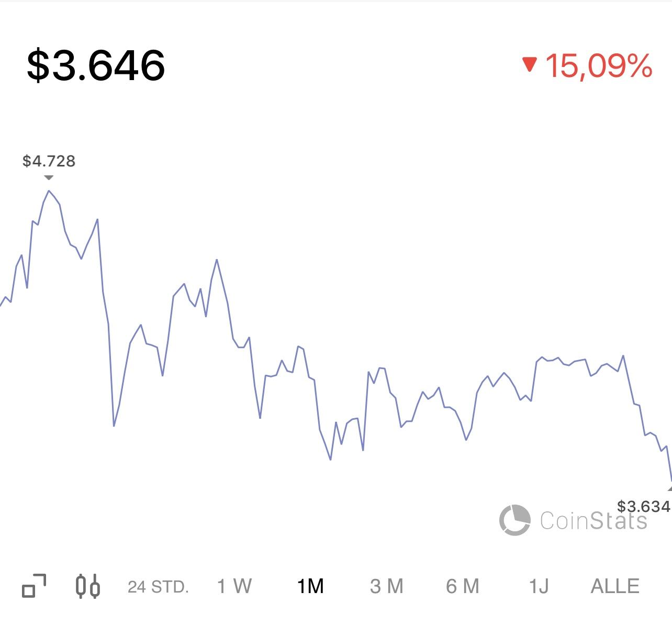672x625 pixels.
Task: Click the CoinStats watermark text
Action: [x=593, y=520]
